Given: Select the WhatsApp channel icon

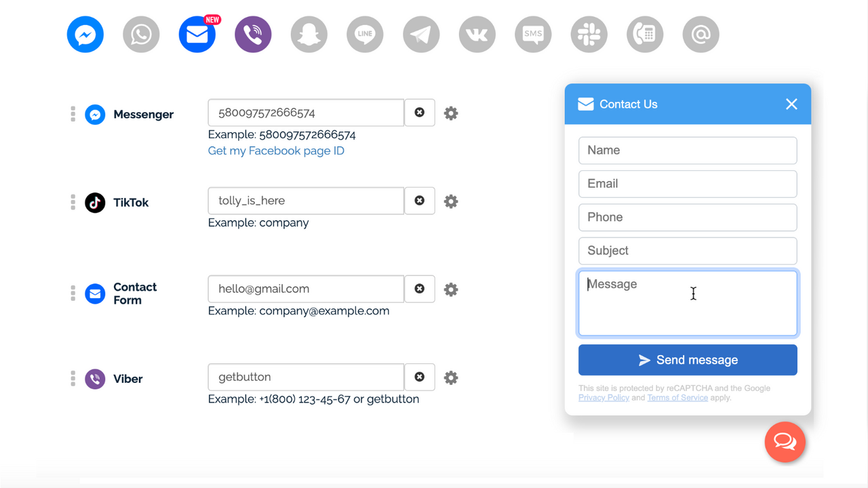Looking at the screenshot, I should tap(141, 35).
